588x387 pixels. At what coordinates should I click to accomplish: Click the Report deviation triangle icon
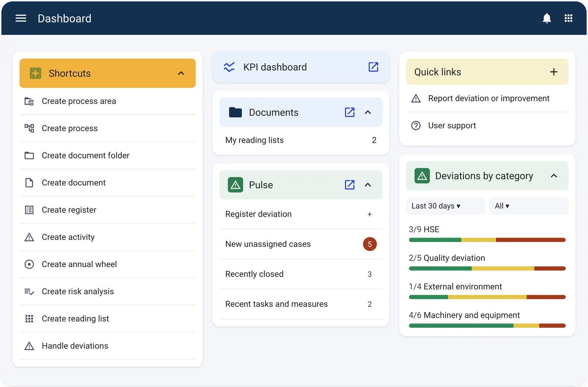coord(416,99)
